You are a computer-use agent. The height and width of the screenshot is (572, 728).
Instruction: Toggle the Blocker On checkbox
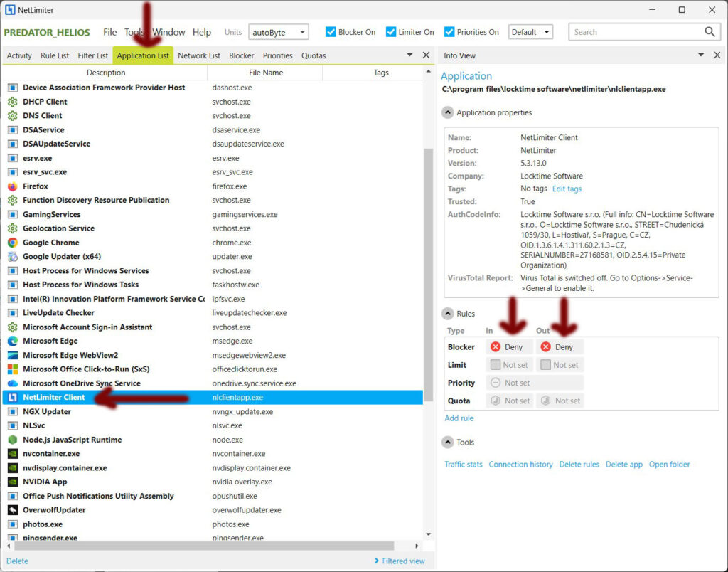tap(331, 32)
